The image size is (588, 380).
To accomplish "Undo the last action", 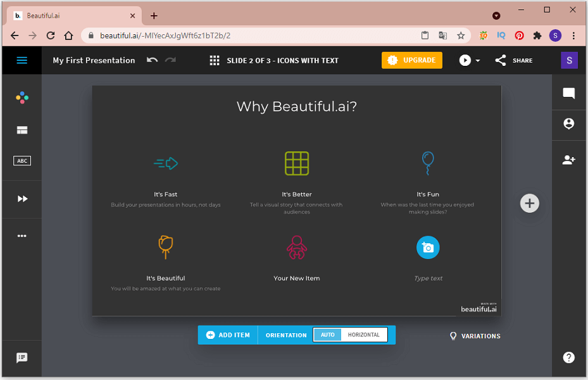I will point(152,60).
